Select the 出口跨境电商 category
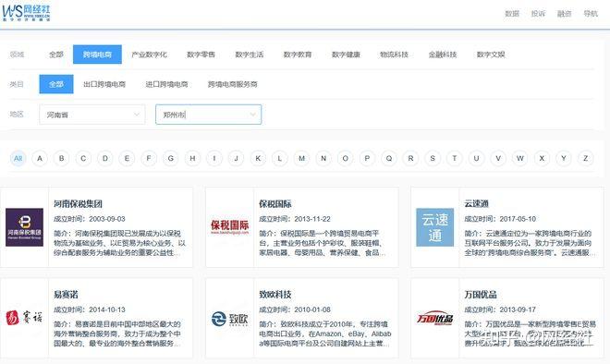610x364 pixels. pos(104,84)
